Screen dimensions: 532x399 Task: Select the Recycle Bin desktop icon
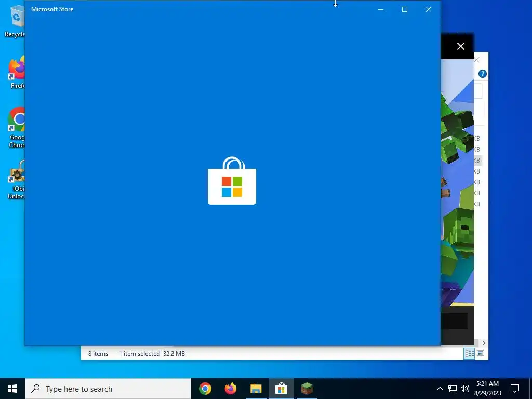(x=15, y=21)
